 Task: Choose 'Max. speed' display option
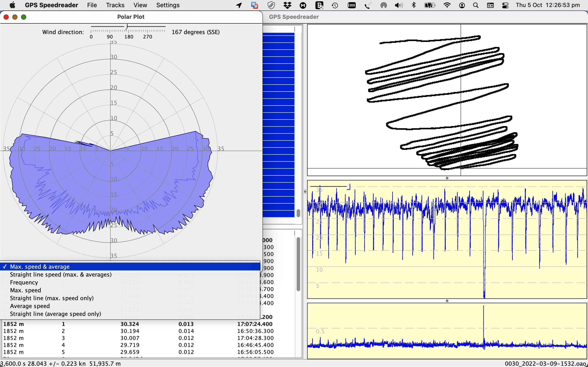coord(26,290)
